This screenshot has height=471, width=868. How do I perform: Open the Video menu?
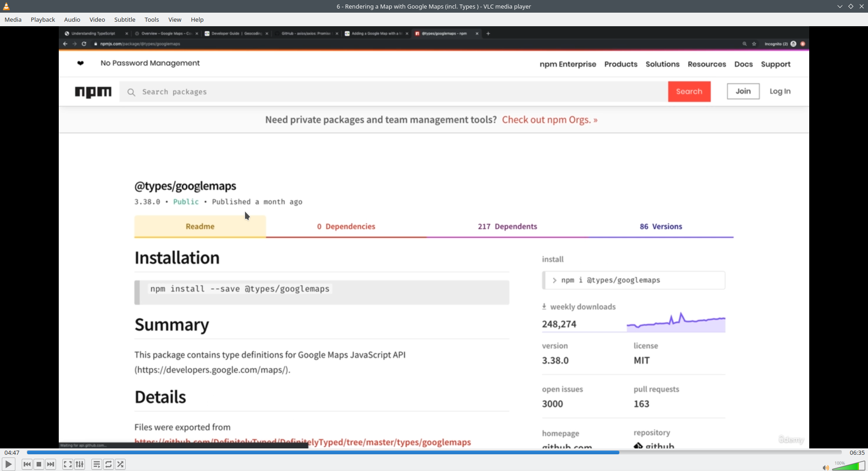point(97,19)
